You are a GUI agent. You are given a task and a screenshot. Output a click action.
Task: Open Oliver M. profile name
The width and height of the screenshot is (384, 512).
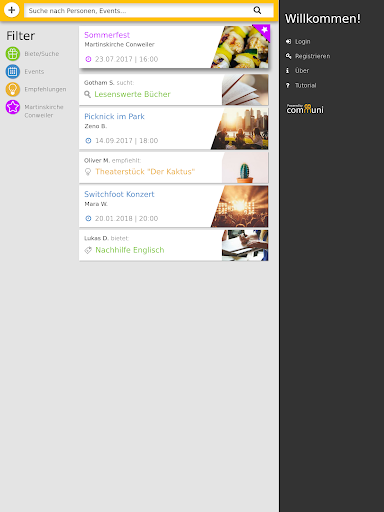pyautogui.click(x=97, y=160)
